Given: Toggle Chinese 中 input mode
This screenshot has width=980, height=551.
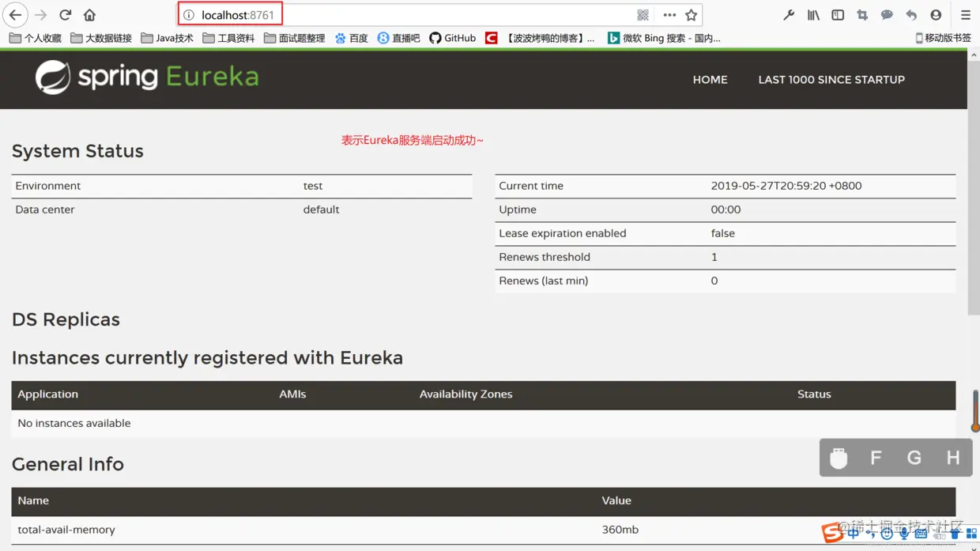Looking at the screenshot, I should (x=854, y=534).
